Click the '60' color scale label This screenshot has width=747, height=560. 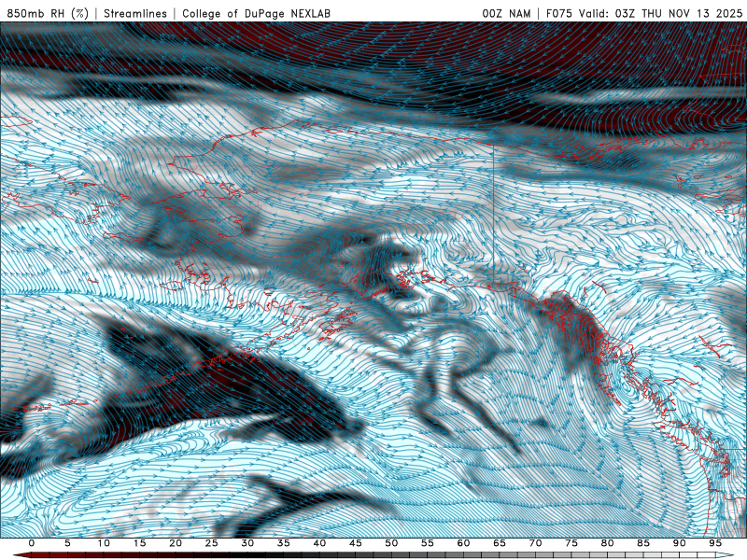(463, 543)
